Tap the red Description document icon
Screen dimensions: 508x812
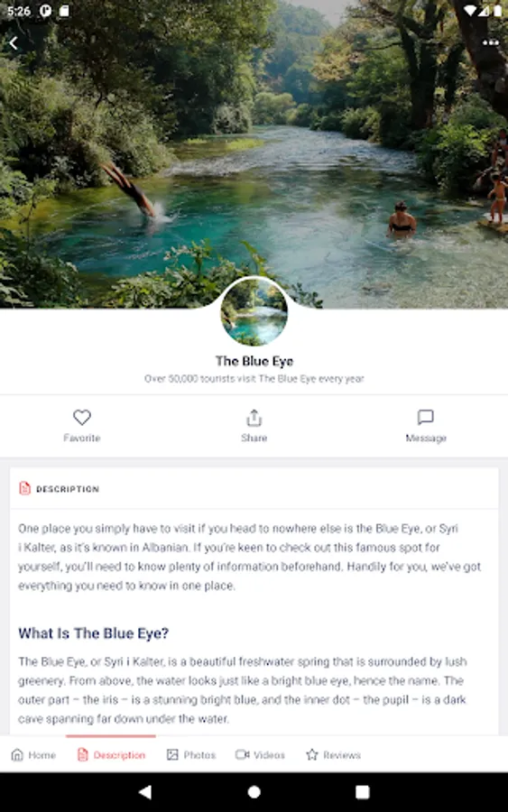[24, 488]
